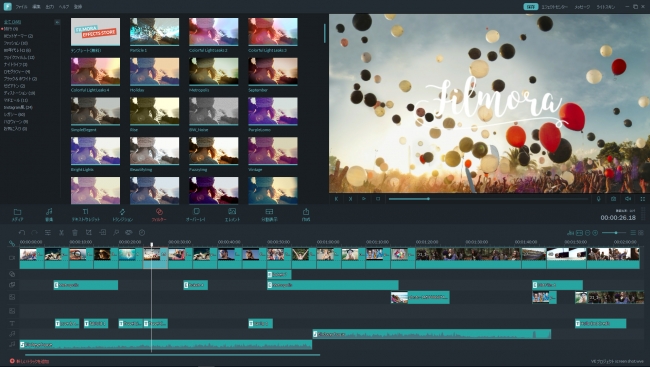Screen dimensions: 650x367
Task: Click the Export icon in the toolbar
Action: (306, 214)
